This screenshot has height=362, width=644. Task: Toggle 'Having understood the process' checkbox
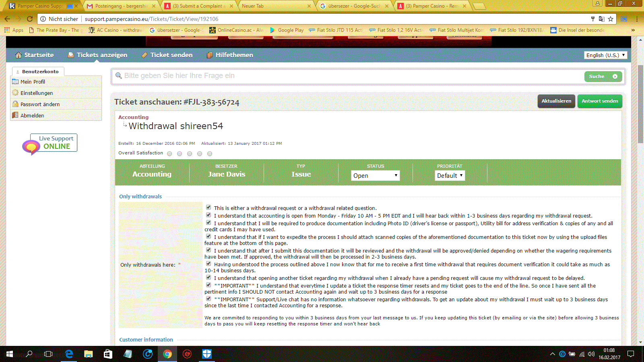tap(208, 264)
